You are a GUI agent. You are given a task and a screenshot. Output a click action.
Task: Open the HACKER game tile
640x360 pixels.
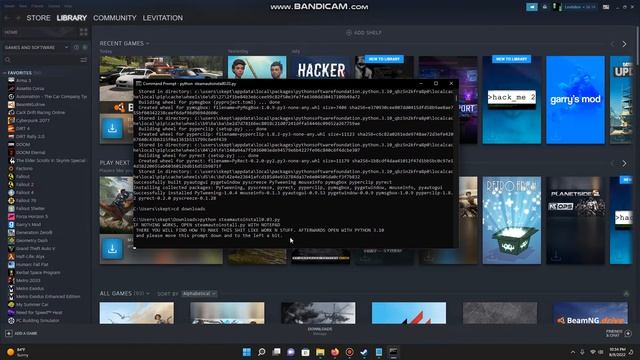click(321, 67)
